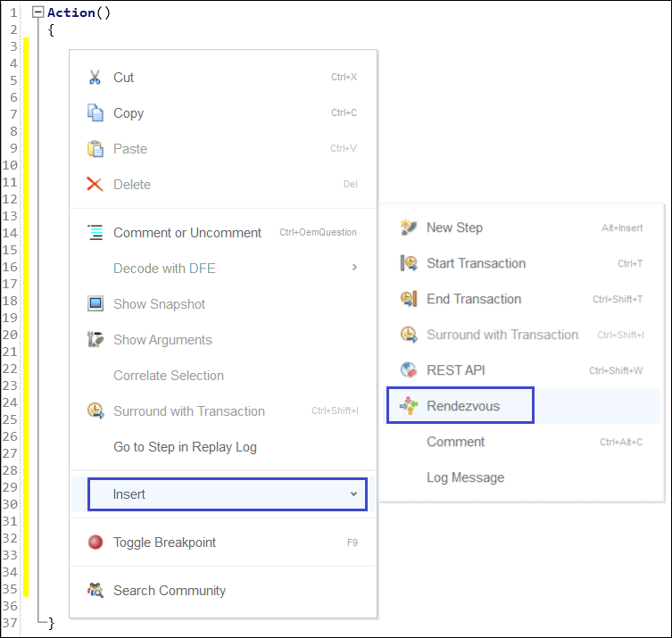
Task: Click the Start Transaction icon
Action: point(409,263)
